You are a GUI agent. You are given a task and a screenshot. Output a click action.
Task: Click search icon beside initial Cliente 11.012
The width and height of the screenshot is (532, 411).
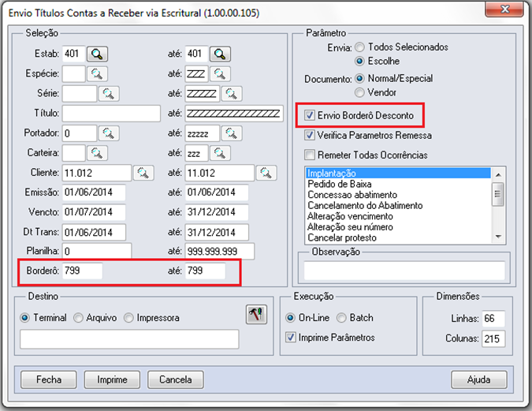click(x=143, y=173)
